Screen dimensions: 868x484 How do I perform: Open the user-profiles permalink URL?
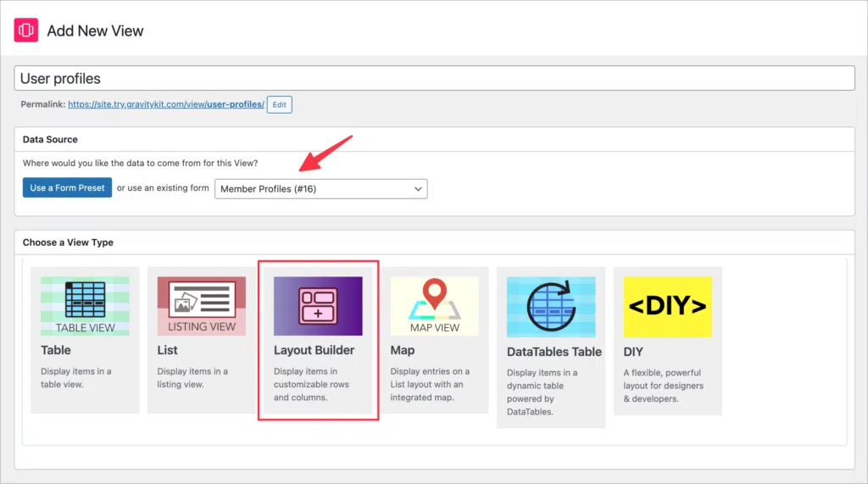pos(166,104)
